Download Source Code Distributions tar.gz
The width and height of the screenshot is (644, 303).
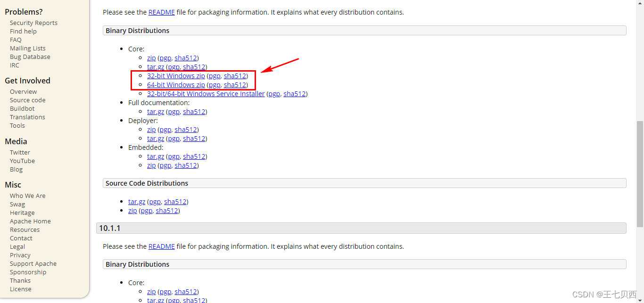[x=137, y=202]
